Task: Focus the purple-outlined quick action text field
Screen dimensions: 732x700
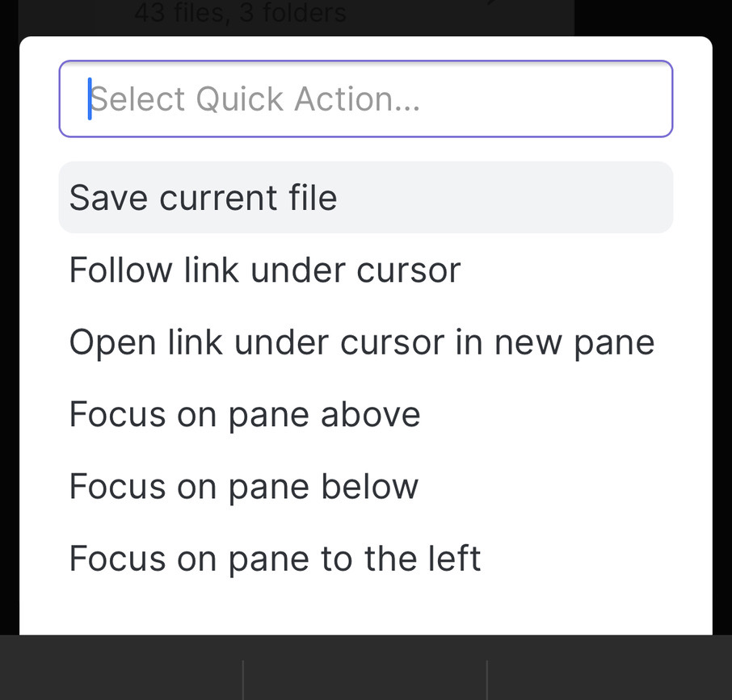Action: [x=365, y=99]
